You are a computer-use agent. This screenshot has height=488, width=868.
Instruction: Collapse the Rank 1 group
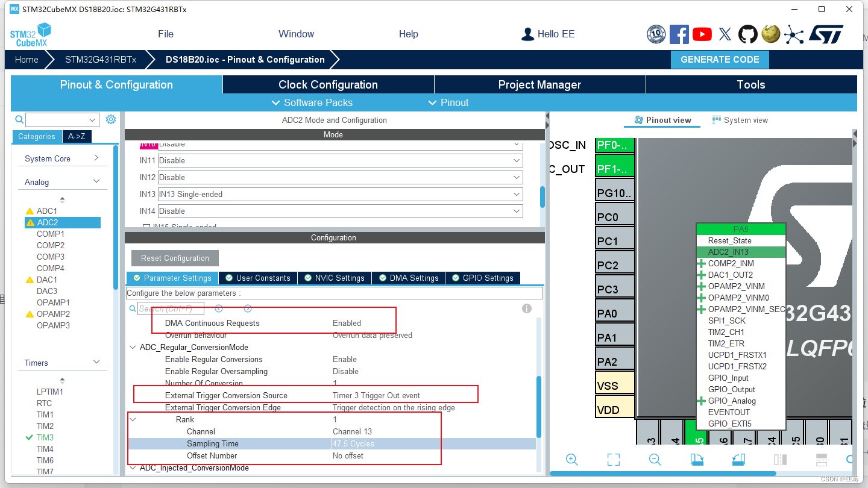point(133,420)
